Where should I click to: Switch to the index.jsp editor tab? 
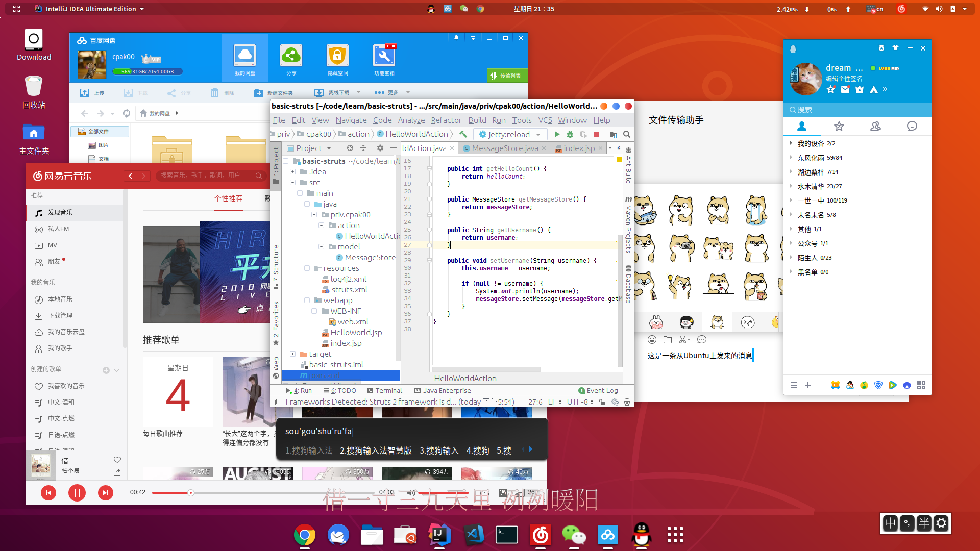(x=578, y=148)
